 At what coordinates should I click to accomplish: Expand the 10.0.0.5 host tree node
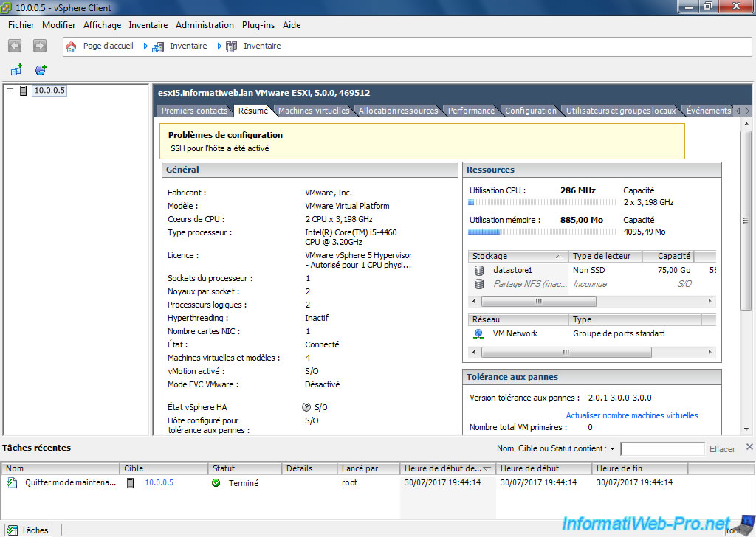coord(10,91)
